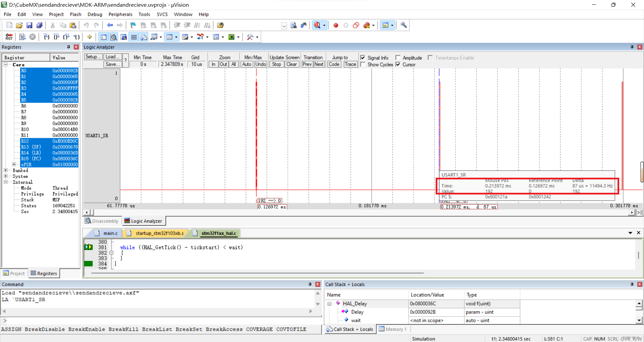Click the Insert Bookmark flag icon
The width and height of the screenshot is (644, 342).
point(133,25)
